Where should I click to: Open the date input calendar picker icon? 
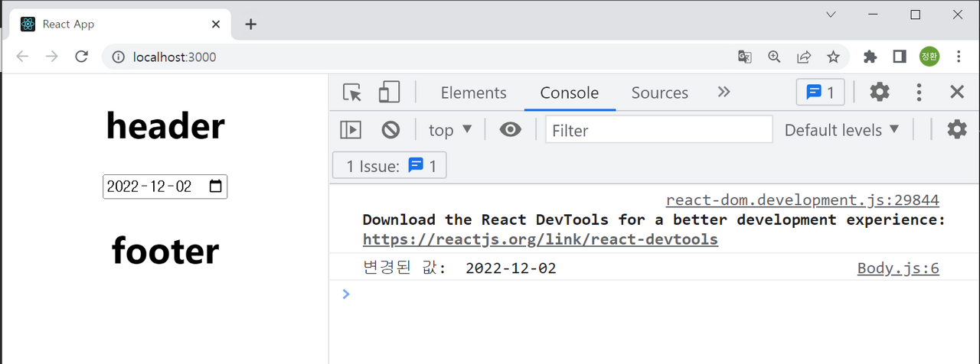[215, 186]
